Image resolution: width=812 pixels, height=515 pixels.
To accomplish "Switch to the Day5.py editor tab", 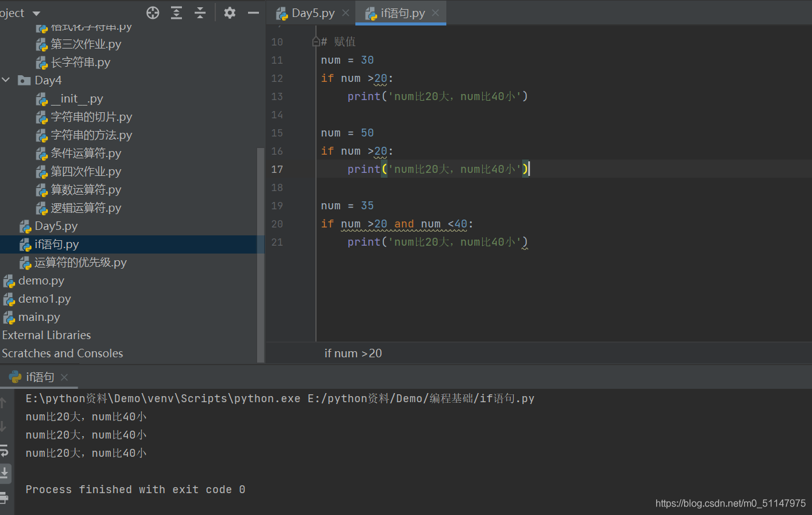I will coord(313,13).
